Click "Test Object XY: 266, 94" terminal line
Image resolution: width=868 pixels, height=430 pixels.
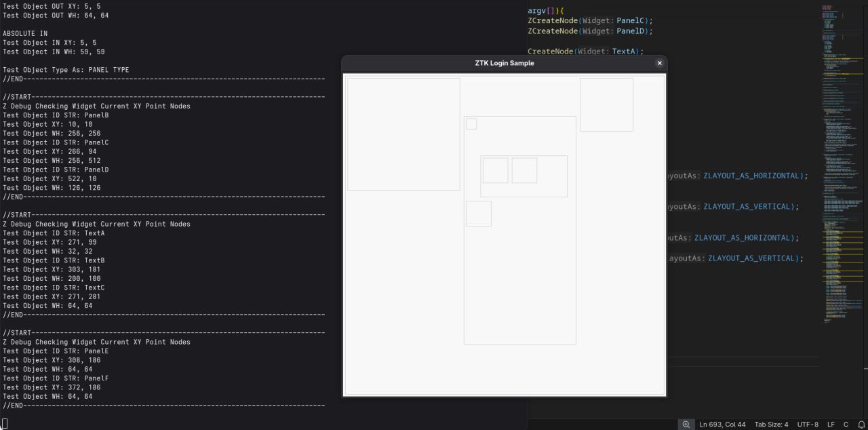pyautogui.click(x=50, y=151)
